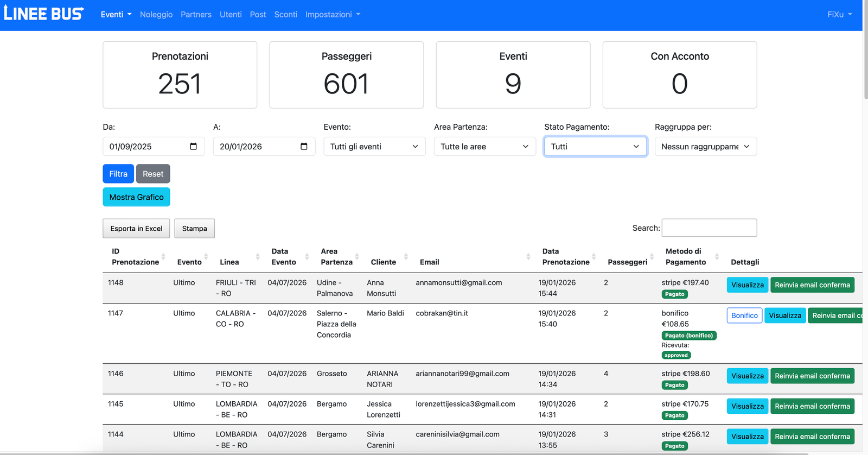868x455 pixels.
Task: Sort by Metodo di Pagamento arrows
Action: point(717,257)
